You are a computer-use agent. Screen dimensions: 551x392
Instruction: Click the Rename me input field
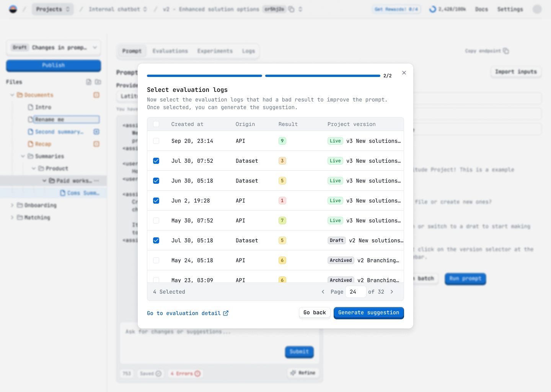(x=67, y=119)
